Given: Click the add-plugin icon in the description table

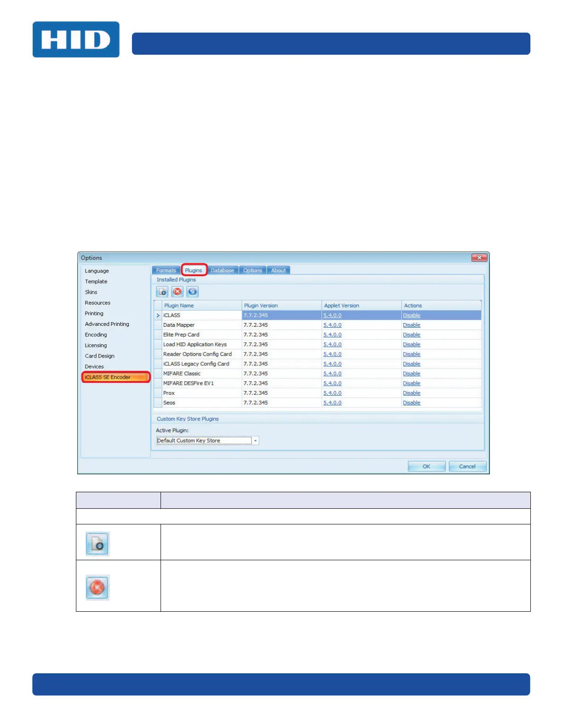Looking at the screenshot, I should tap(98, 544).
